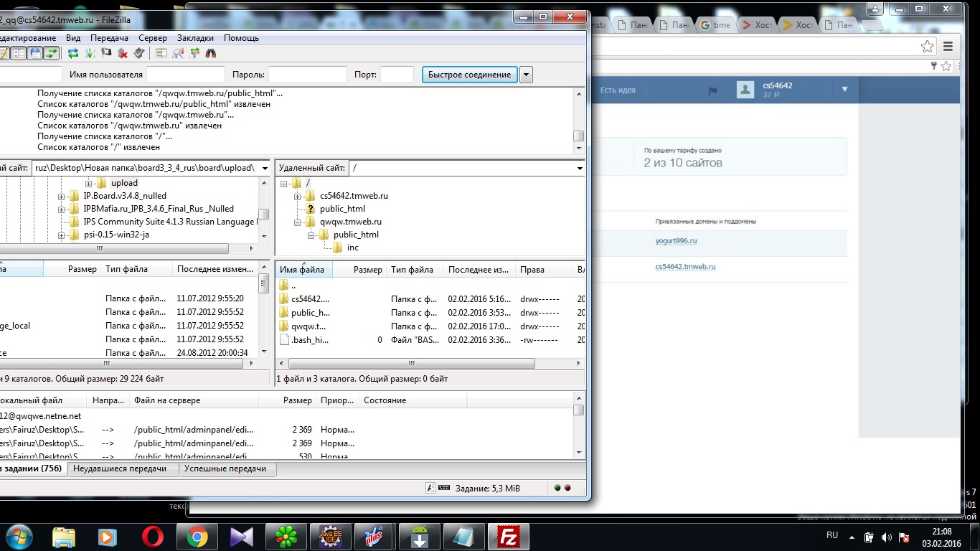980x551 pixels.
Task: Sort local files by Тип файла column
Action: (137, 270)
